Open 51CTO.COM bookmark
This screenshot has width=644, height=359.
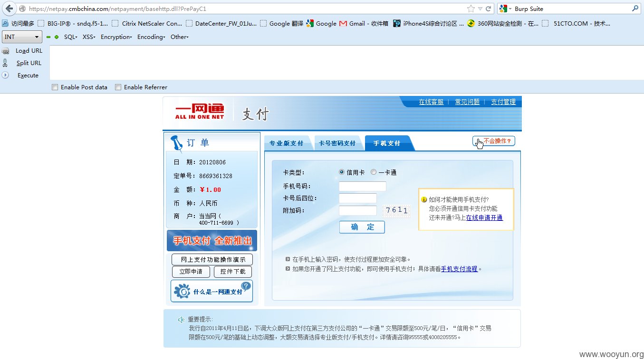pyautogui.click(x=577, y=23)
